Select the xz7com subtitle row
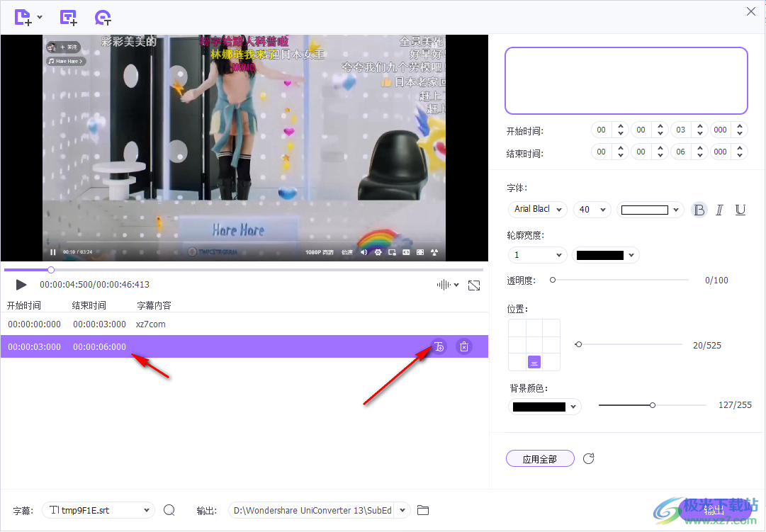 [x=244, y=324]
